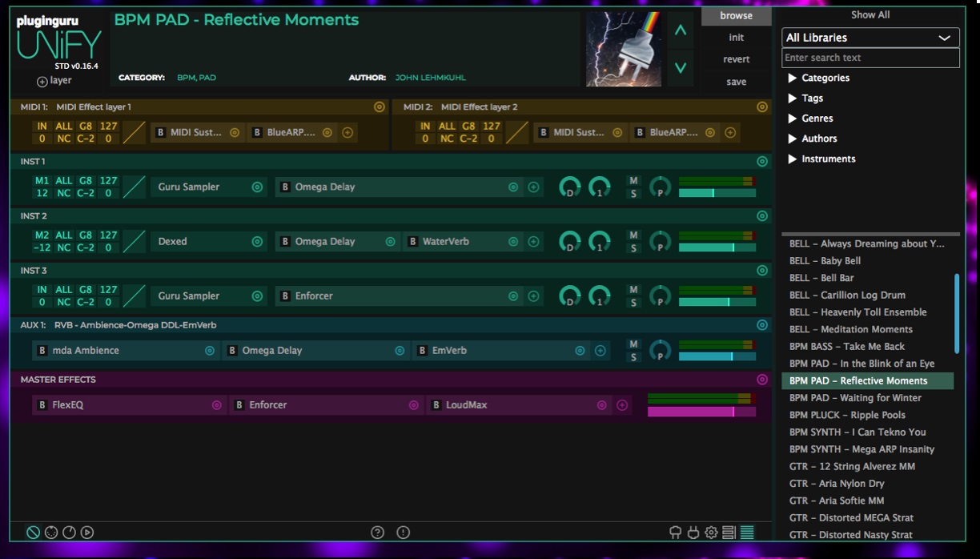The height and width of the screenshot is (559, 980).
Task: Open the INST 3 header circle menu icon
Action: (762, 270)
